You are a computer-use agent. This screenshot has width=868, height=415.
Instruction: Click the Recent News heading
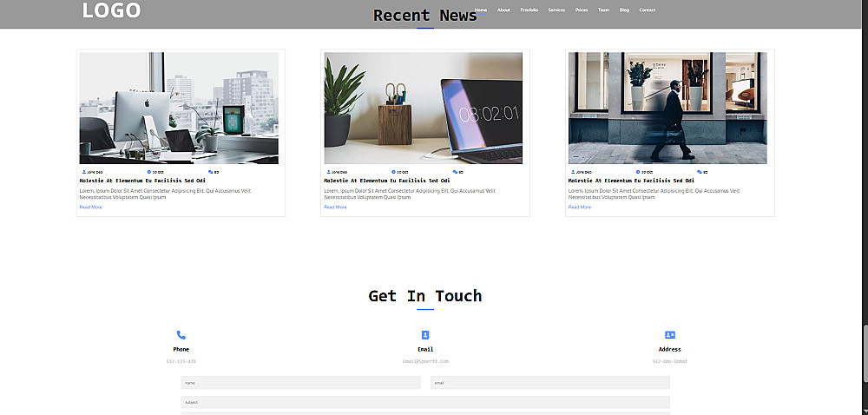(425, 16)
